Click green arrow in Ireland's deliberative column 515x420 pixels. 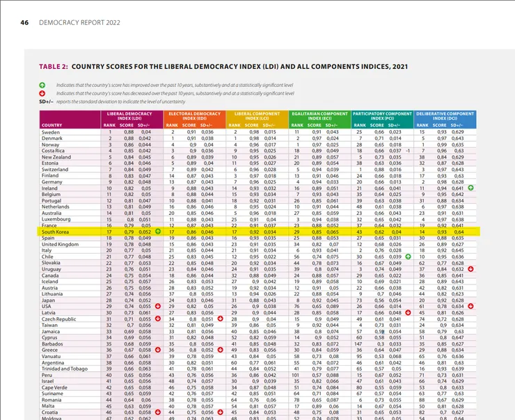click(x=470, y=188)
